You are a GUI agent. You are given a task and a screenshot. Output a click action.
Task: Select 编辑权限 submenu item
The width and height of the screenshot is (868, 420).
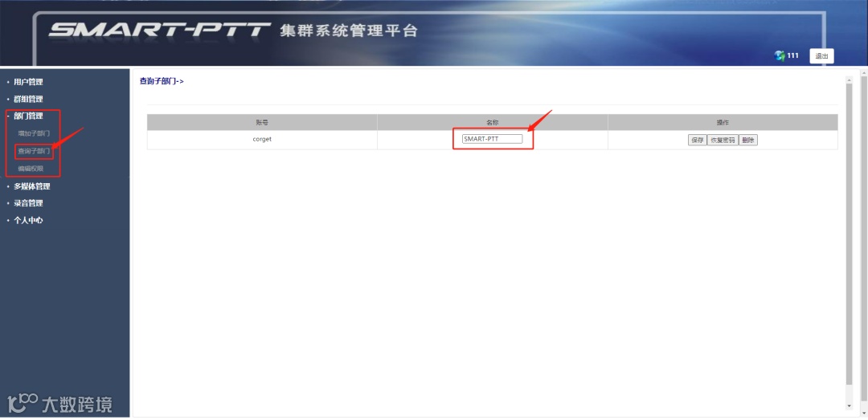[x=31, y=168]
